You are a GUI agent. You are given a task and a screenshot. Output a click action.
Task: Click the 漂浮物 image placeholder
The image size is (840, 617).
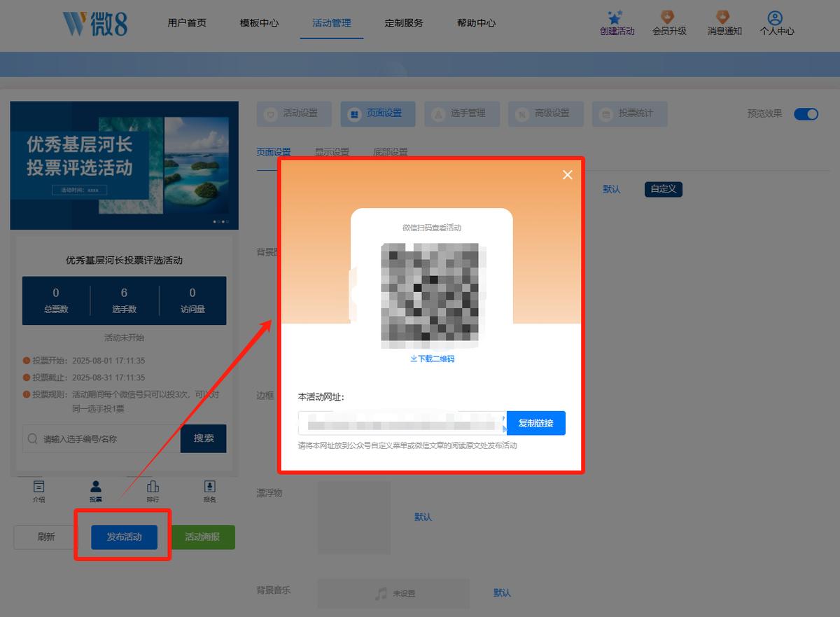pos(354,518)
